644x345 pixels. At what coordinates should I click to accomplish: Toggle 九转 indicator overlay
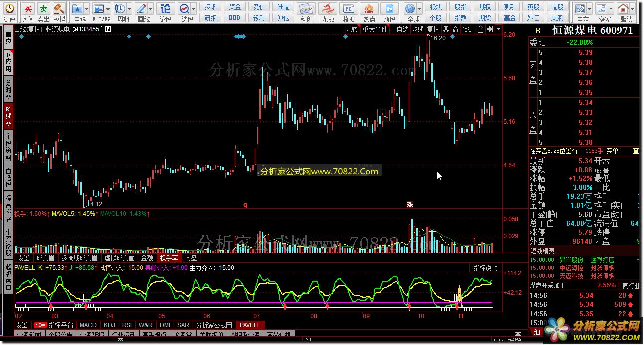pos(352,29)
